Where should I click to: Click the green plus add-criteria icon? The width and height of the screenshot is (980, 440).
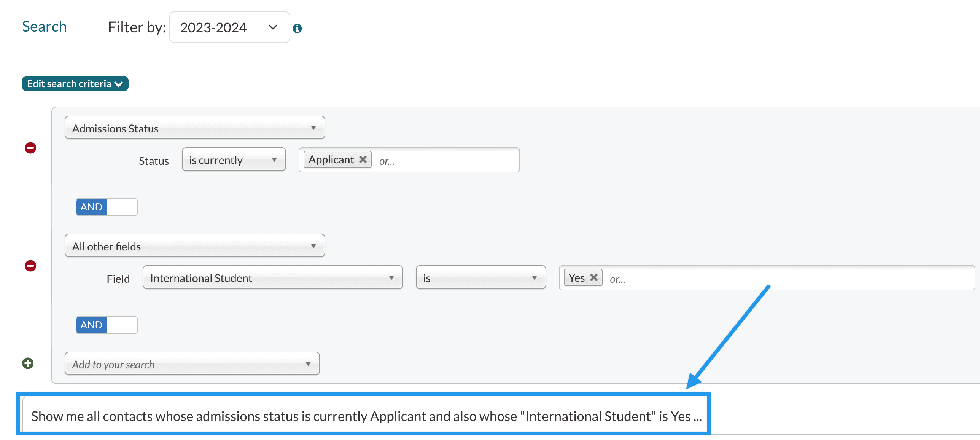pyautogui.click(x=28, y=363)
